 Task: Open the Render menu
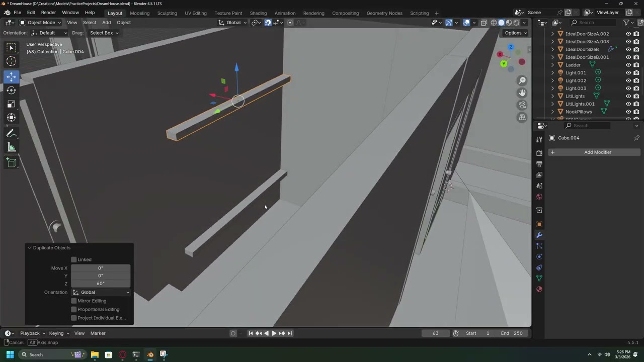click(x=48, y=13)
